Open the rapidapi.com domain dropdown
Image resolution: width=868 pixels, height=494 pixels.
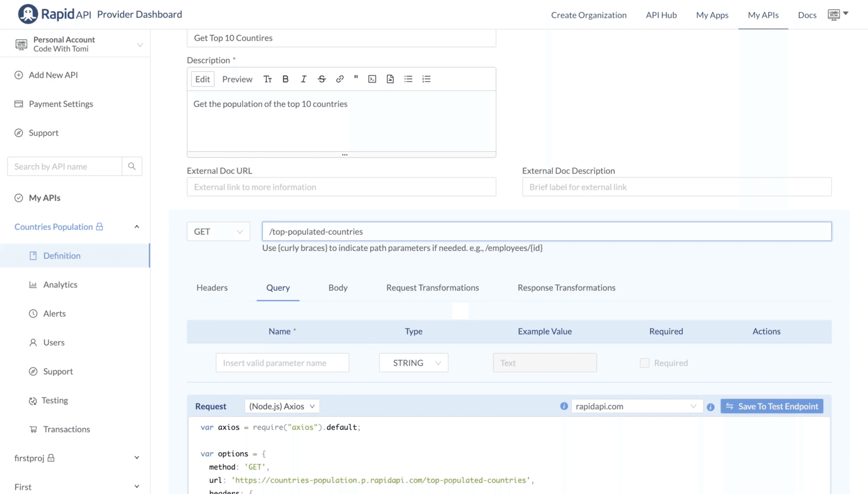coord(637,406)
